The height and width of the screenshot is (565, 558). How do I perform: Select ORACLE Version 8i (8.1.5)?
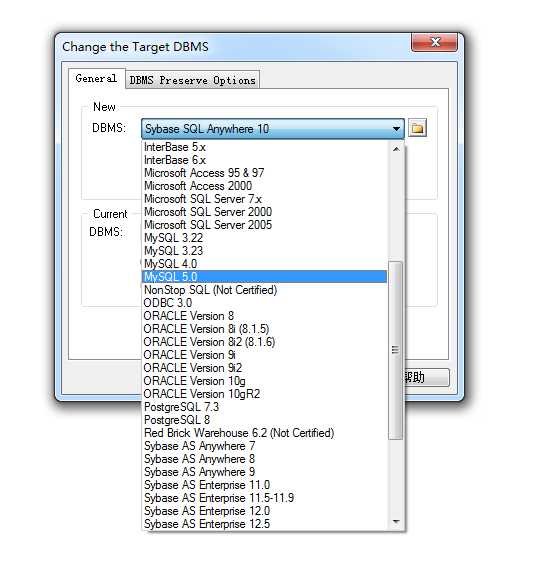(x=265, y=329)
